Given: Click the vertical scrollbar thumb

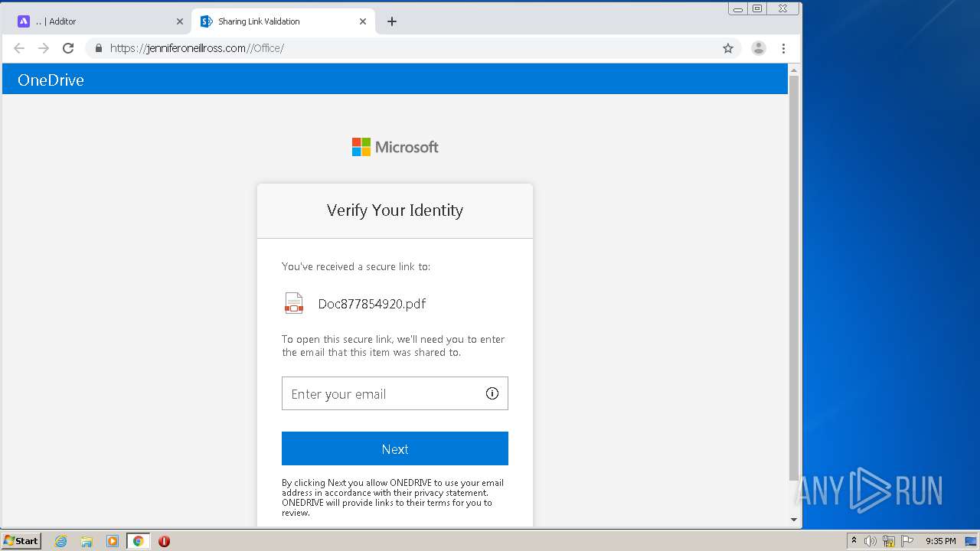Looking at the screenshot, I should click(794, 278).
